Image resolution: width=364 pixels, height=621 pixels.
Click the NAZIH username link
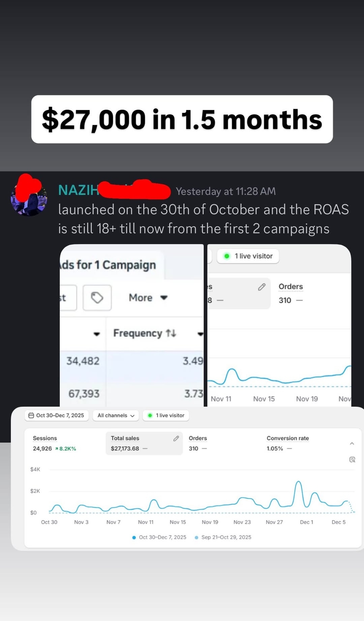coord(78,190)
